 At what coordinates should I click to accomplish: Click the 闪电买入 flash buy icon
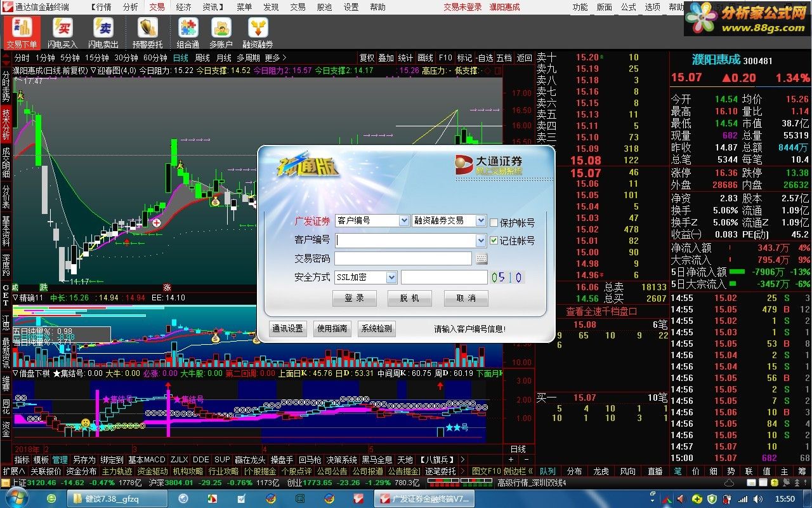tap(62, 33)
